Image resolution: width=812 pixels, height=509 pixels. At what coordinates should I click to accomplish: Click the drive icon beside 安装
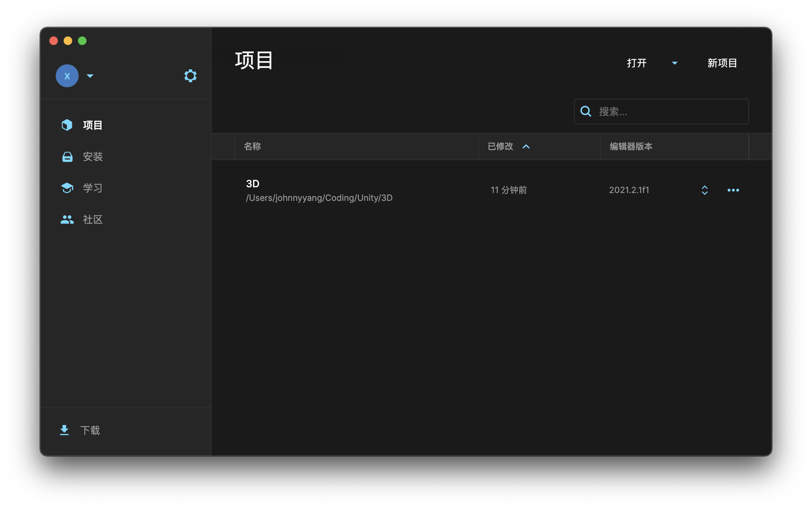click(x=67, y=157)
